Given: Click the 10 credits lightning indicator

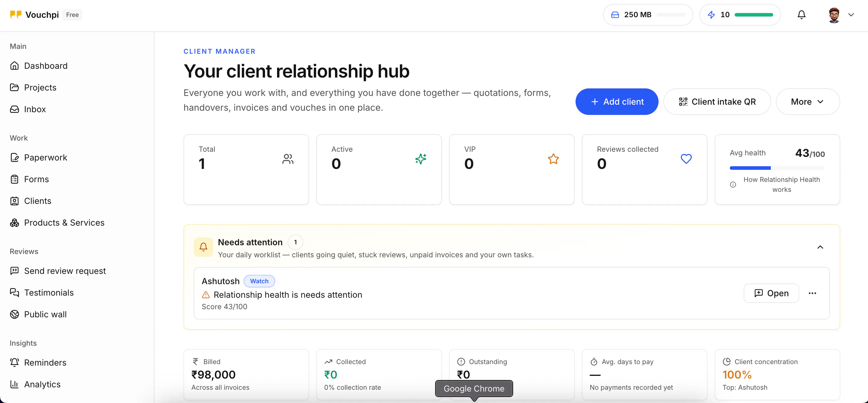Looking at the screenshot, I should [x=740, y=15].
